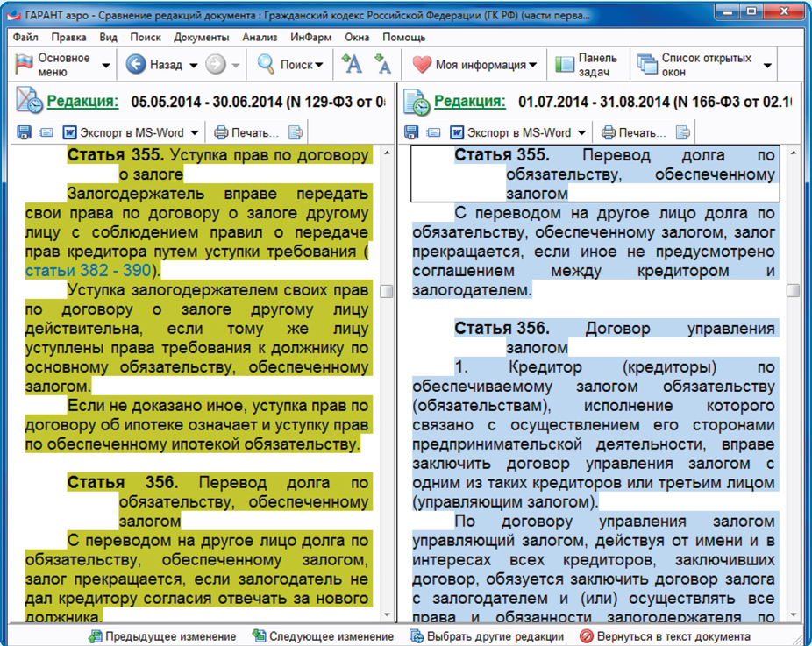Click the save icon in the left pane

tap(24, 133)
